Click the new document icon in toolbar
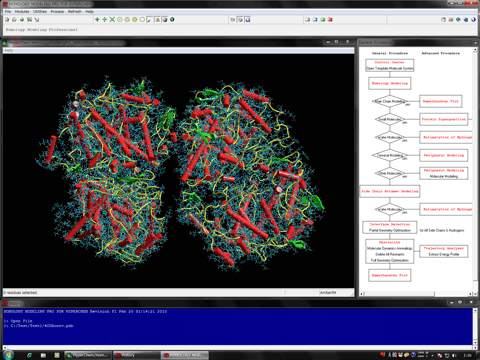 (7, 20)
